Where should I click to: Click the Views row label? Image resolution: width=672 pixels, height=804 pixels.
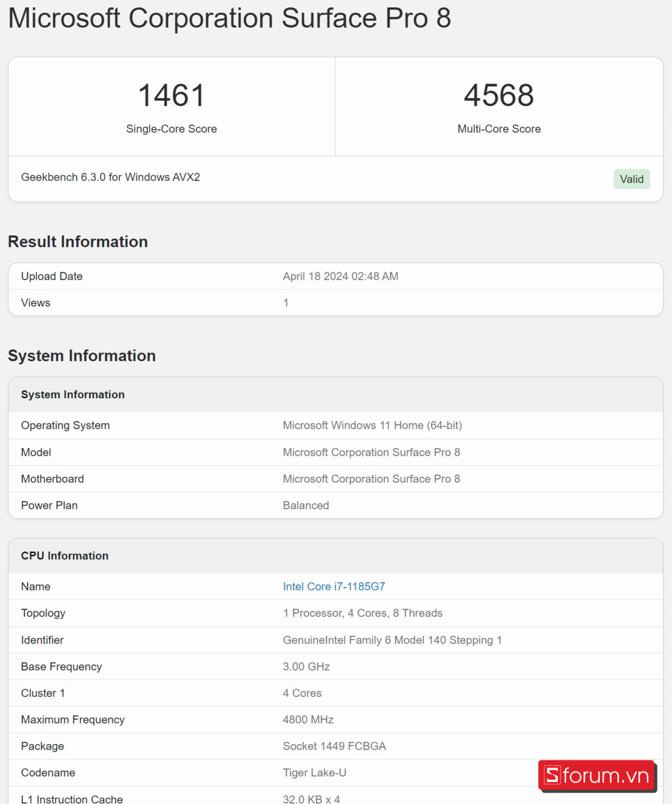pos(36,303)
